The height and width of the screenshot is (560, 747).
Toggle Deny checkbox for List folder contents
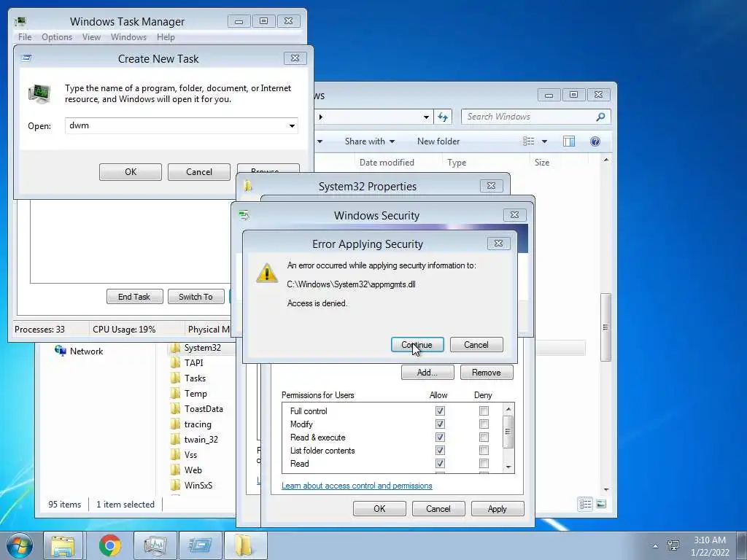tap(484, 450)
